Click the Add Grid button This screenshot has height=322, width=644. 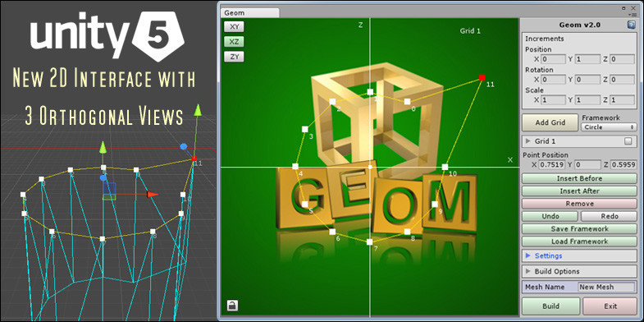tap(550, 122)
